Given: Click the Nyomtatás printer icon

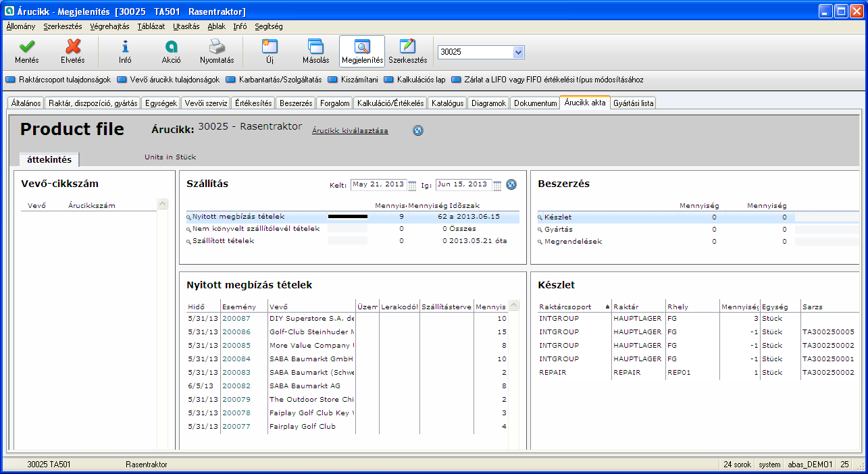Looking at the screenshot, I should (216, 47).
